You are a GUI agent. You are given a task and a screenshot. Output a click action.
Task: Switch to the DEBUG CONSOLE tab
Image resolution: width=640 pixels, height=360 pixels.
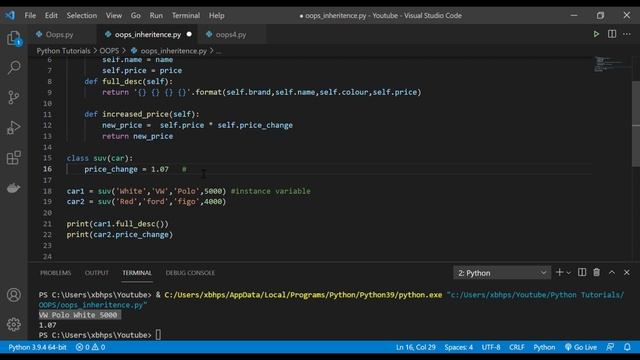pos(190,273)
